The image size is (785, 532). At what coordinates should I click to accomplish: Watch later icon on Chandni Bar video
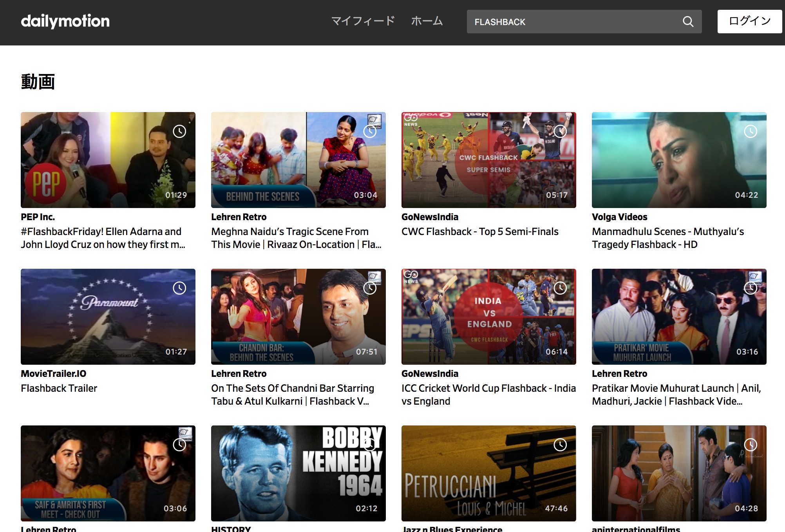coord(370,288)
